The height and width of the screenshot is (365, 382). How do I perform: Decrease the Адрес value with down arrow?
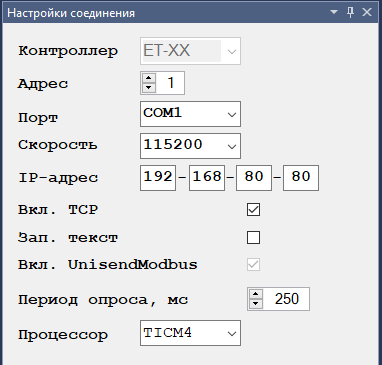149,88
